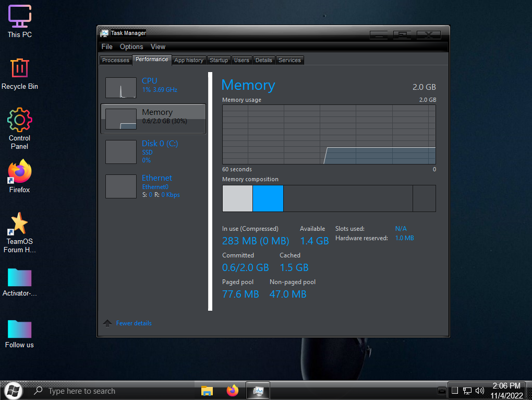The width and height of the screenshot is (532, 400).
Task: Launch Firefox from desktop shortcut
Action: 20,172
